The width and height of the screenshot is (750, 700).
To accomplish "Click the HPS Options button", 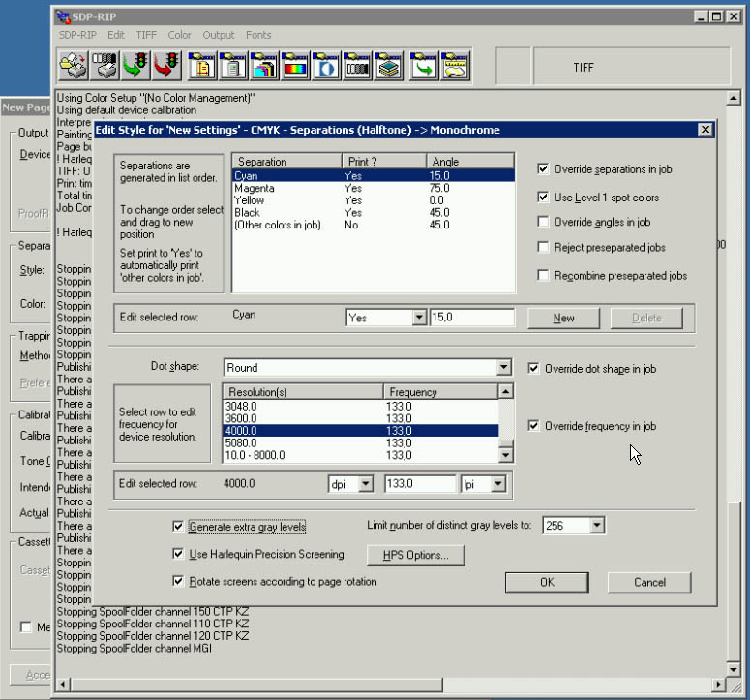I will click(x=415, y=555).
